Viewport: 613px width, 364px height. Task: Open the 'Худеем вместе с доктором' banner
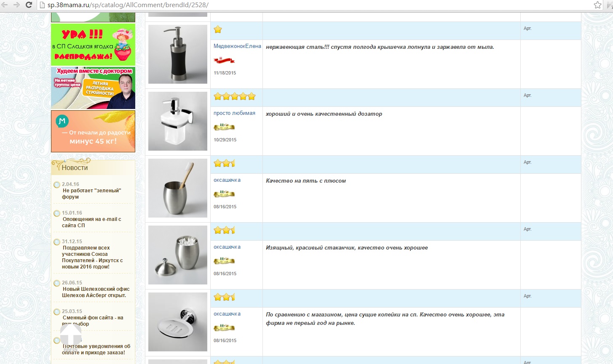(x=93, y=88)
